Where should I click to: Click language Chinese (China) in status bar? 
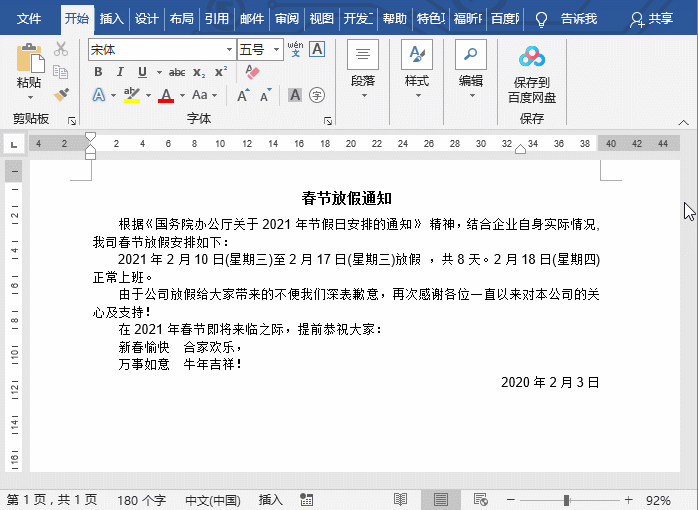(x=213, y=500)
